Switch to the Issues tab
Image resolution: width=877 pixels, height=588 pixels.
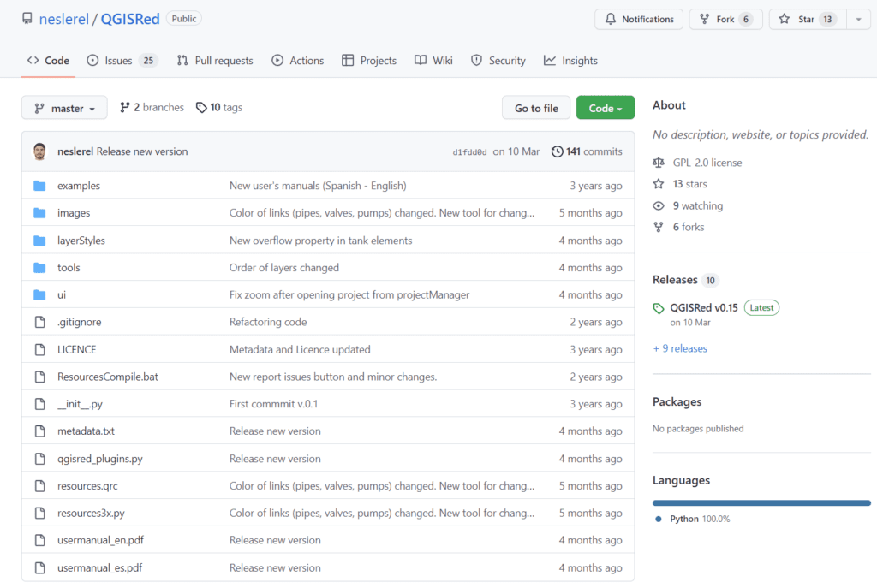(x=122, y=61)
